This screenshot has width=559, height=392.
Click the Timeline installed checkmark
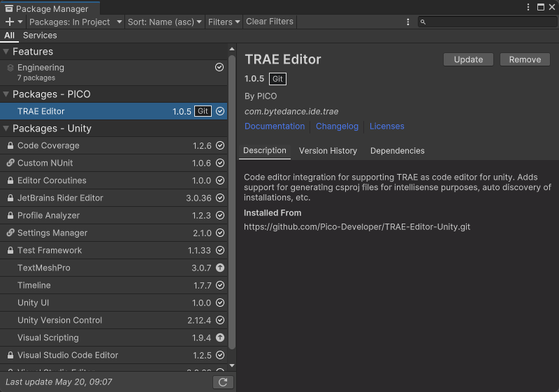220,285
